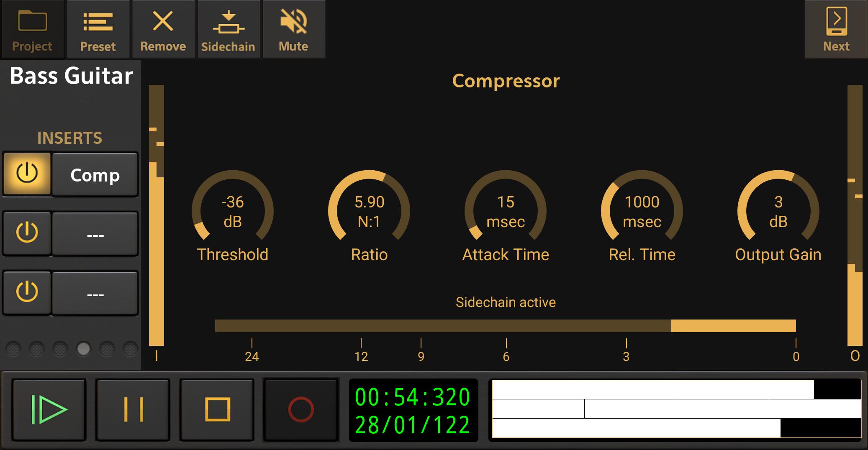Screen dimensions: 868x450
Task: Select the first page indicator dot
Action: point(13,348)
